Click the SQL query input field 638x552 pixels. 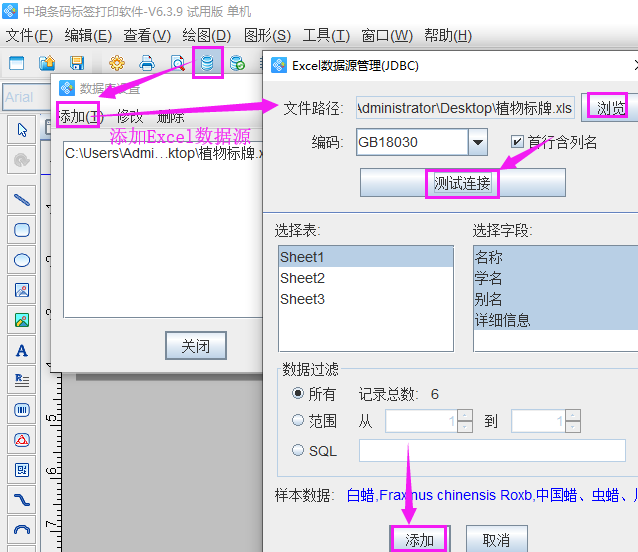[x=492, y=450]
